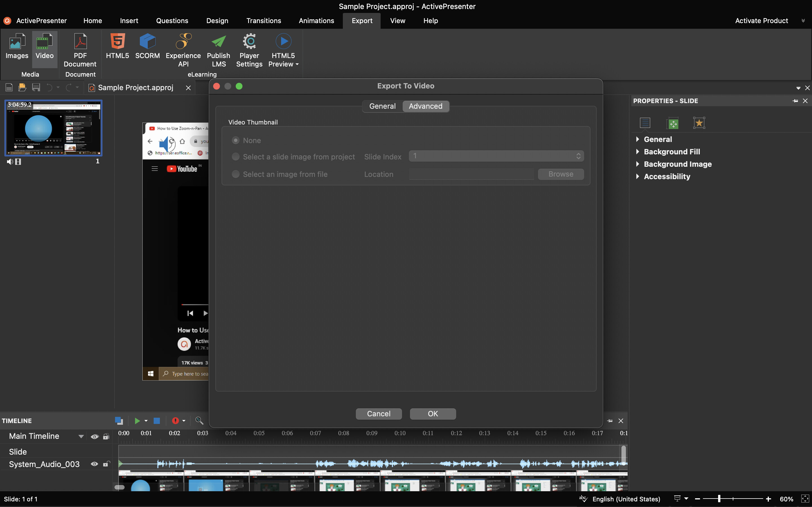Click the timeline play button
812x507 pixels.
tap(137, 421)
